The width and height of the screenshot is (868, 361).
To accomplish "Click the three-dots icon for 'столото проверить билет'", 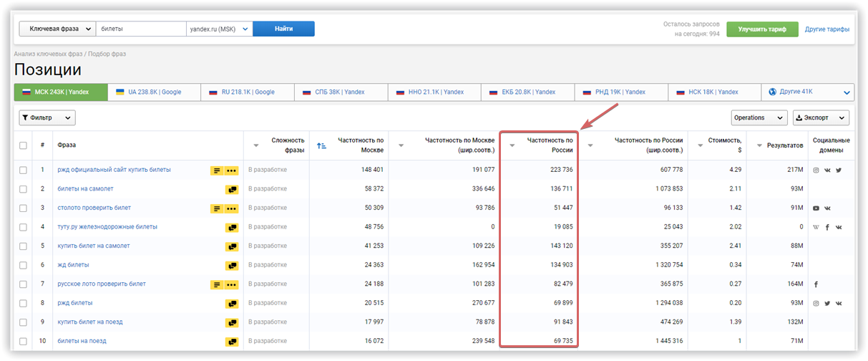I will tap(231, 208).
